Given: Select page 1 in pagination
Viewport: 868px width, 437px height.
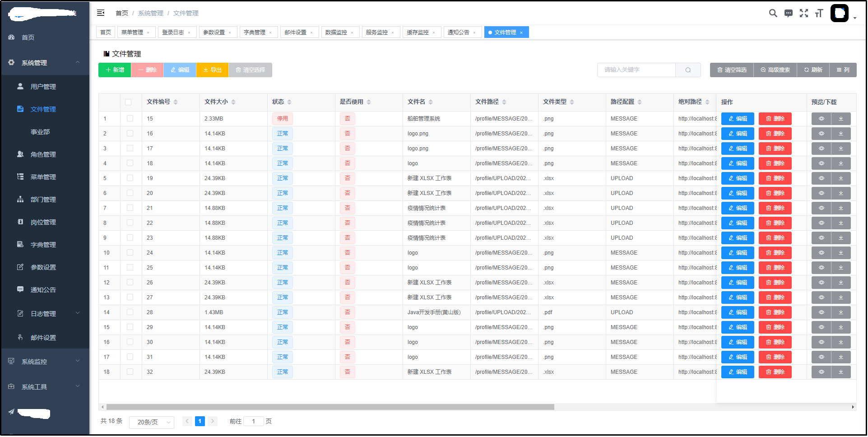Looking at the screenshot, I should [200, 421].
